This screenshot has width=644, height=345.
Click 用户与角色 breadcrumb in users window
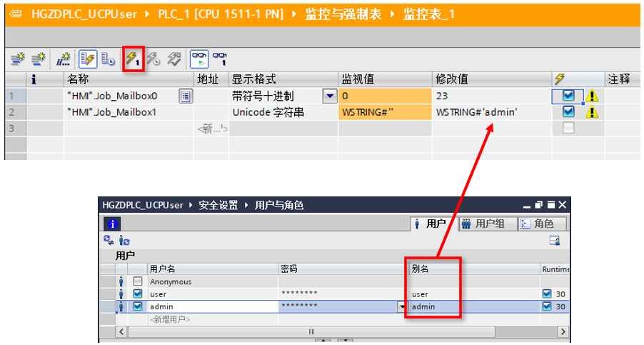(279, 205)
